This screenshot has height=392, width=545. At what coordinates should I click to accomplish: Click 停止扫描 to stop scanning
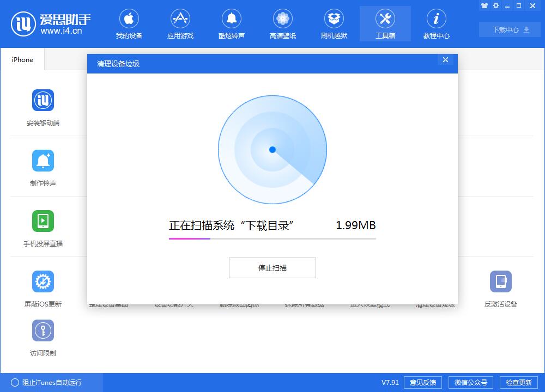[x=272, y=267]
